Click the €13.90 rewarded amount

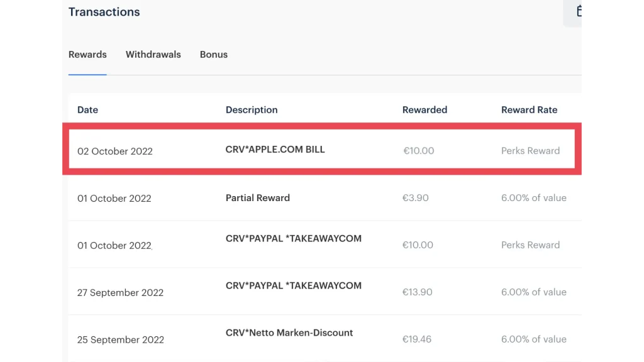pos(418,292)
